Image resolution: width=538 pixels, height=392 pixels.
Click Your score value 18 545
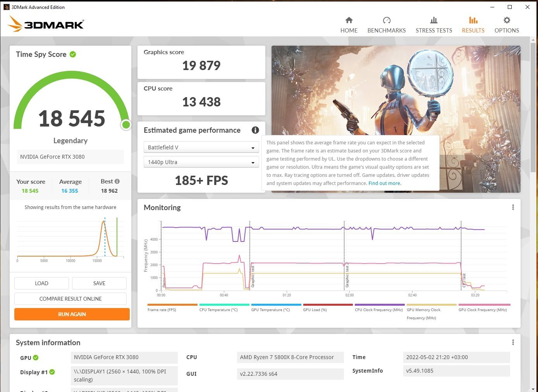(30, 191)
